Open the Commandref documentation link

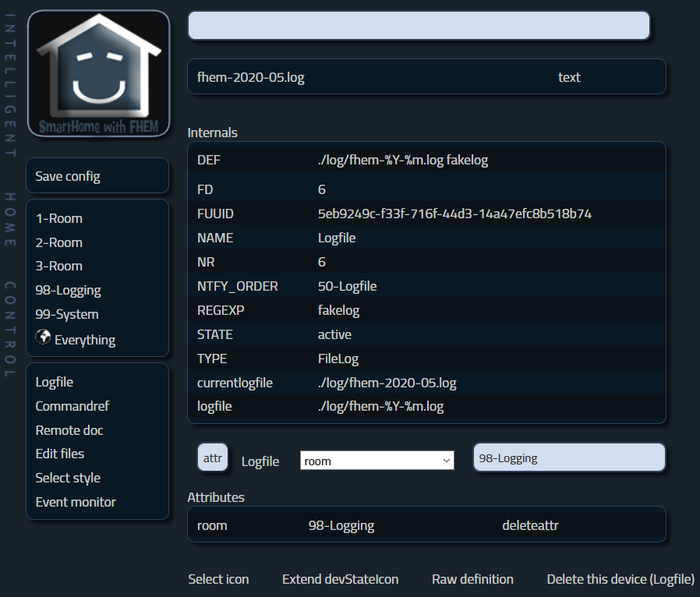[x=72, y=406]
